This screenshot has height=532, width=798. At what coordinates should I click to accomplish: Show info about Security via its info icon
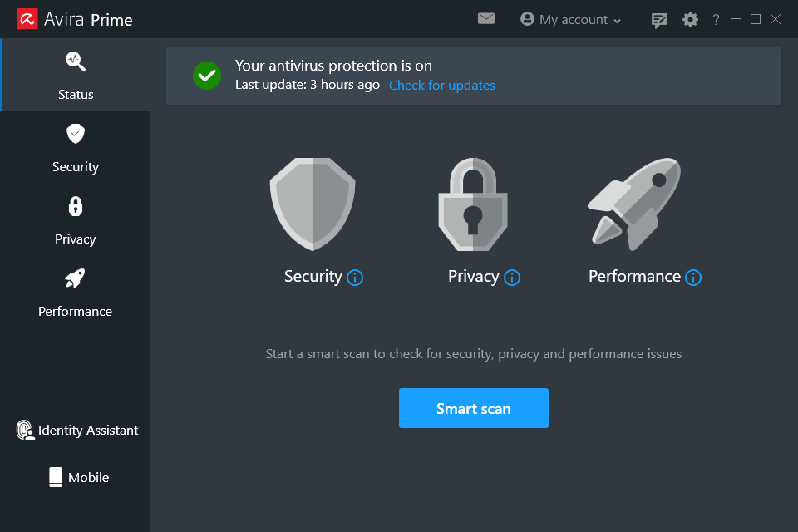(x=357, y=278)
